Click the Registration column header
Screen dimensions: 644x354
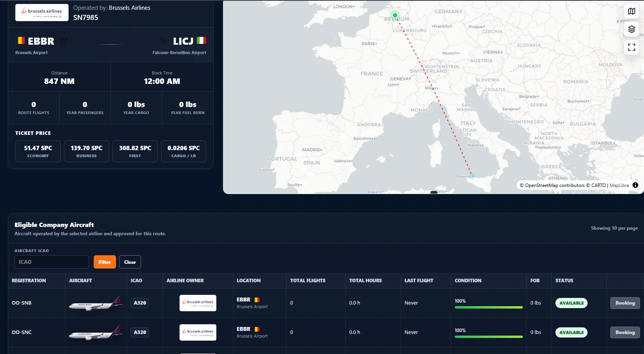(x=29, y=281)
